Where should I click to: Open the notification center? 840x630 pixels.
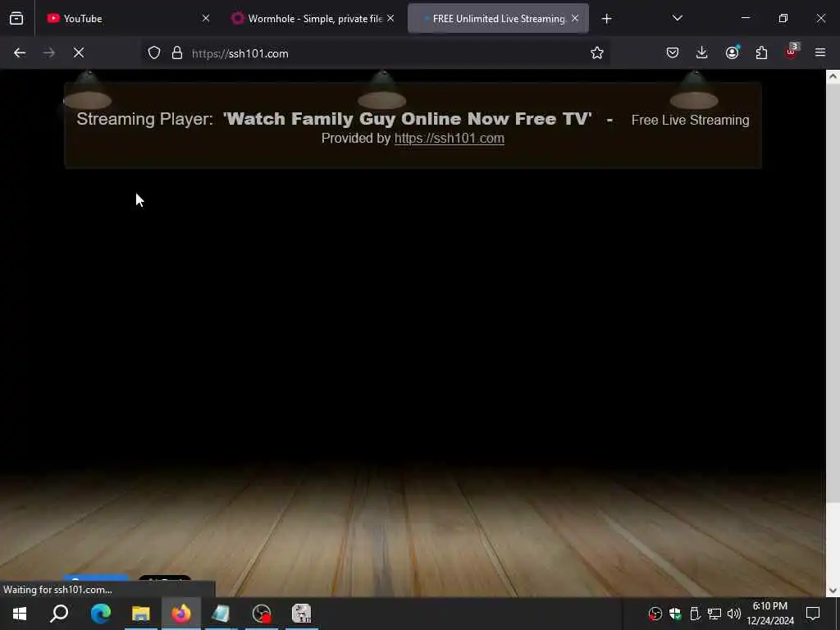(813, 614)
